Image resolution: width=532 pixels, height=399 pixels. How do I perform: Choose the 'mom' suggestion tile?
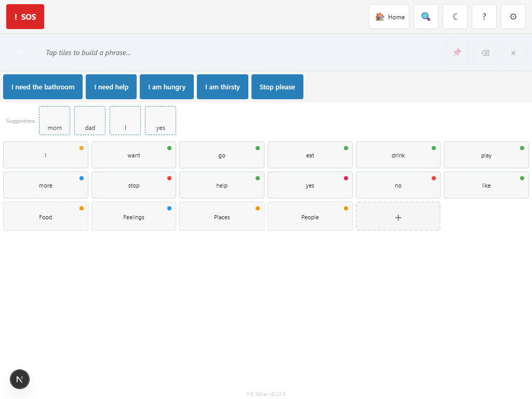point(55,121)
